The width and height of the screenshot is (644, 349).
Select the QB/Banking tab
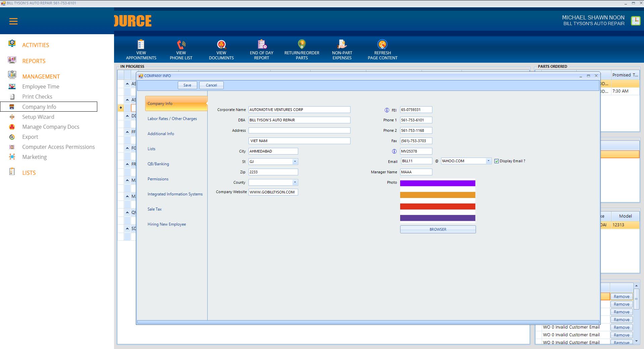(158, 164)
